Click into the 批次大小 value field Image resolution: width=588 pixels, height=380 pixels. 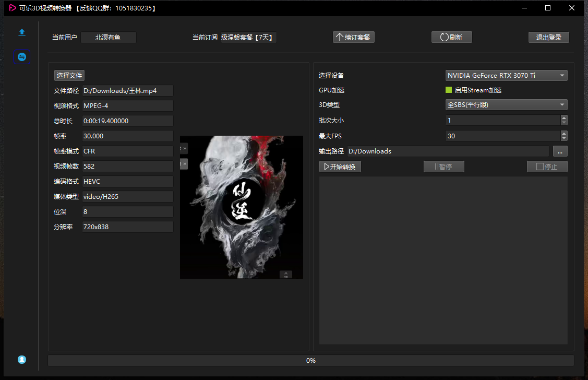(503, 121)
